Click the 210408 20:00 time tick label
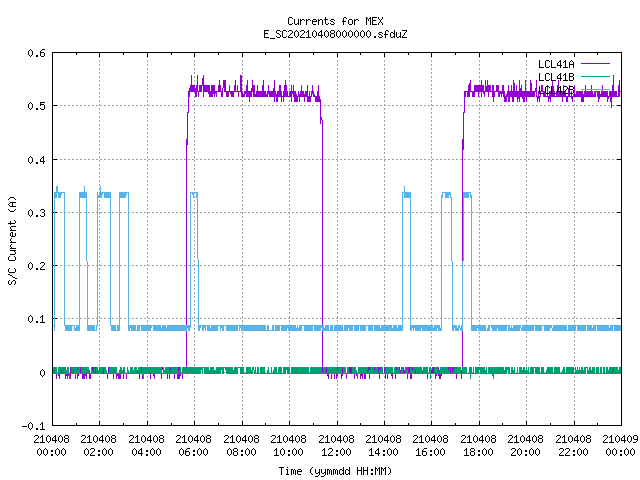The width and height of the screenshot is (640, 480). (x=525, y=445)
